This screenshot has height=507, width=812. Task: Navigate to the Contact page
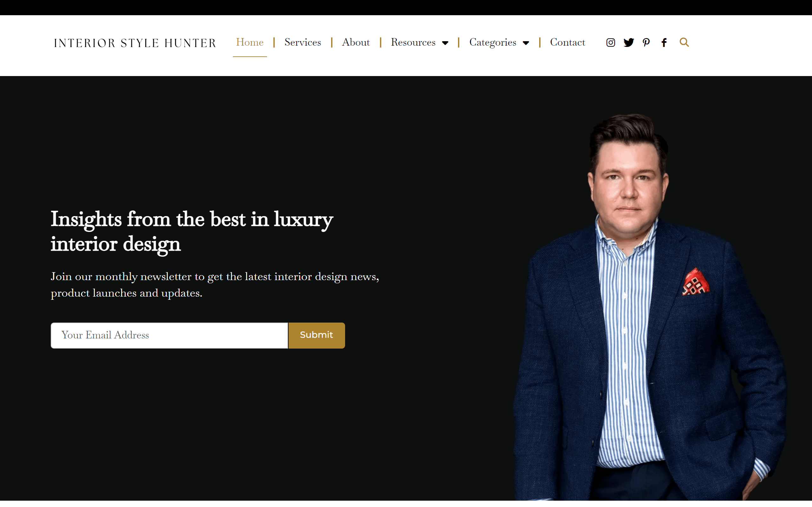tap(567, 42)
